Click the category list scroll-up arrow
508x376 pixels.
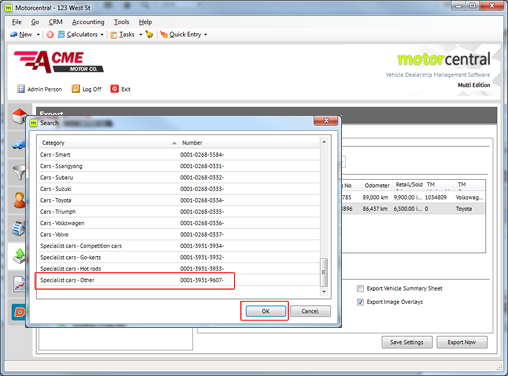click(324, 142)
